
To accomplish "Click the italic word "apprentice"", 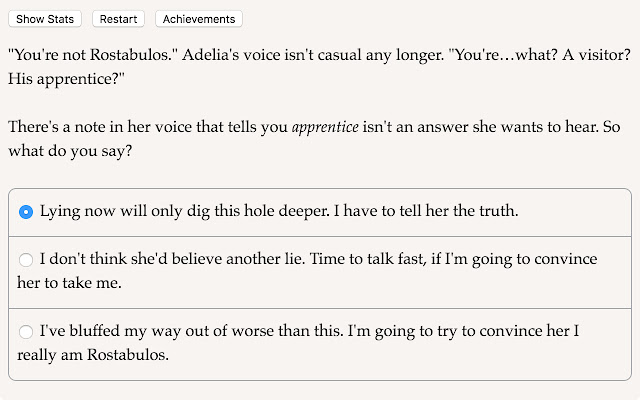I will 325,127.
